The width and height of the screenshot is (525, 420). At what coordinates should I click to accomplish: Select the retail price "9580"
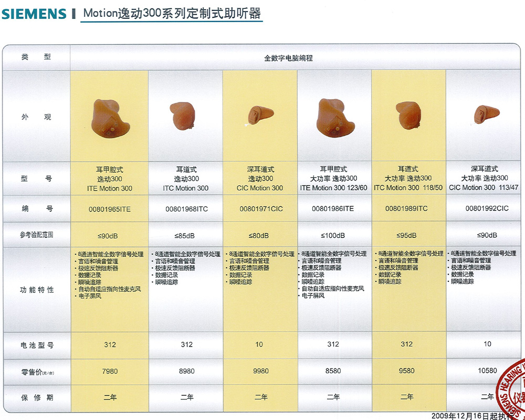tap(406, 371)
